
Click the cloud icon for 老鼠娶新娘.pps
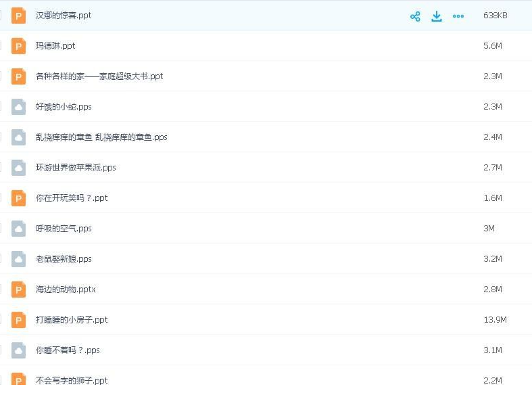point(18,259)
